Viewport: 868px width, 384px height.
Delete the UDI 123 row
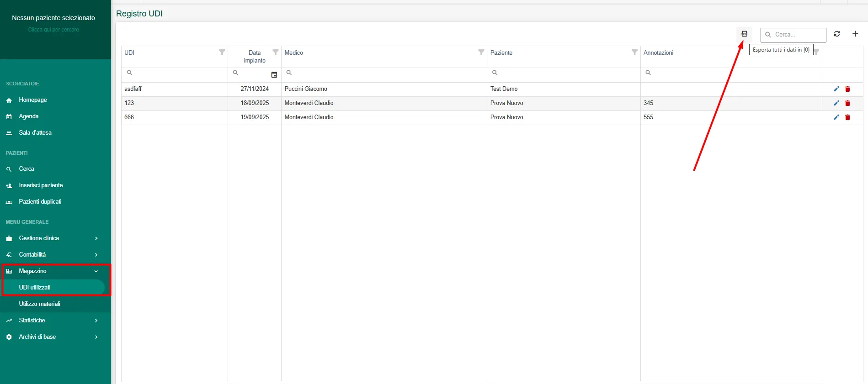pos(847,103)
